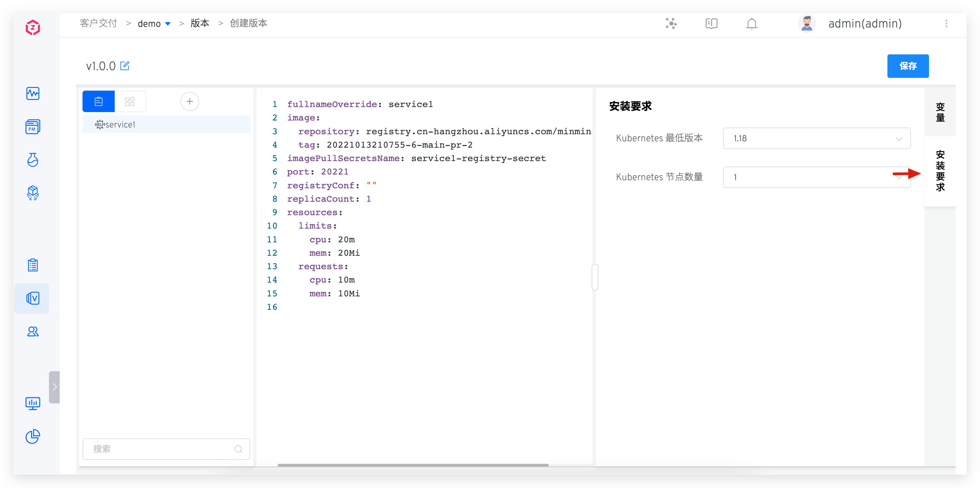
Task: Open the test flask icon in sidebar
Action: 33,160
